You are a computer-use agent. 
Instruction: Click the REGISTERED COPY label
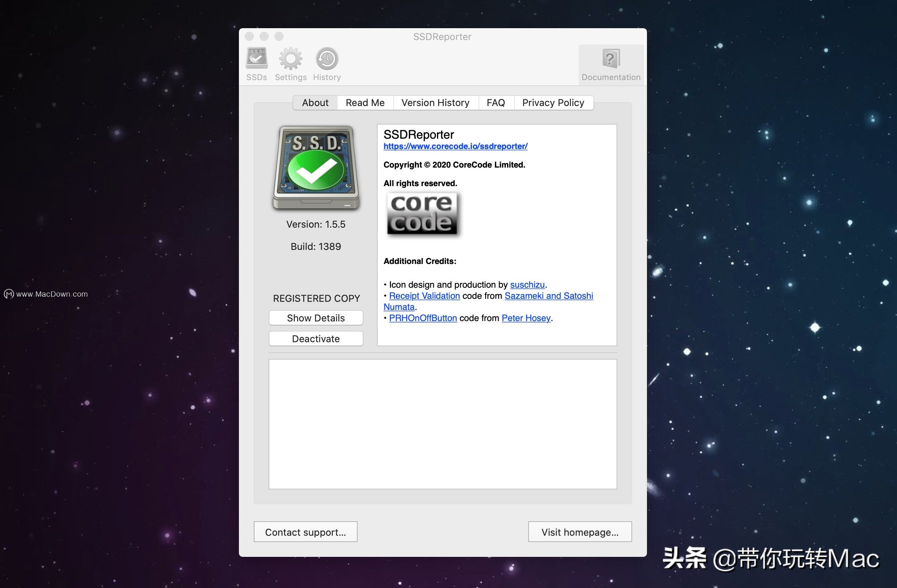316,298
